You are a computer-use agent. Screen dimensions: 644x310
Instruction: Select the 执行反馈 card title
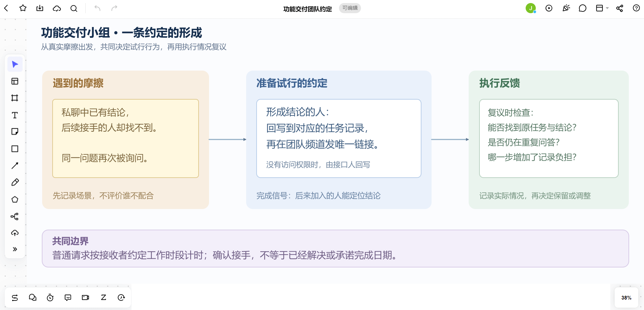click(500, 83)
